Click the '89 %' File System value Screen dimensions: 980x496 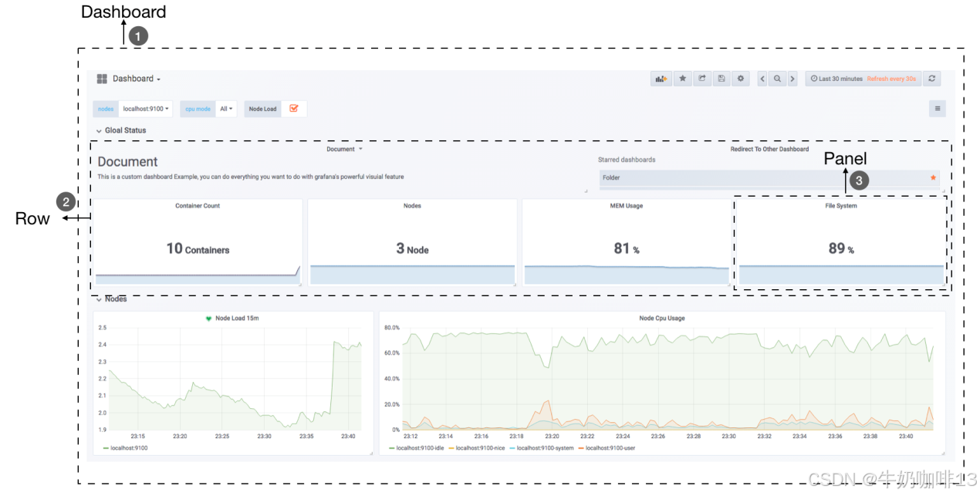tap(841, 248)
